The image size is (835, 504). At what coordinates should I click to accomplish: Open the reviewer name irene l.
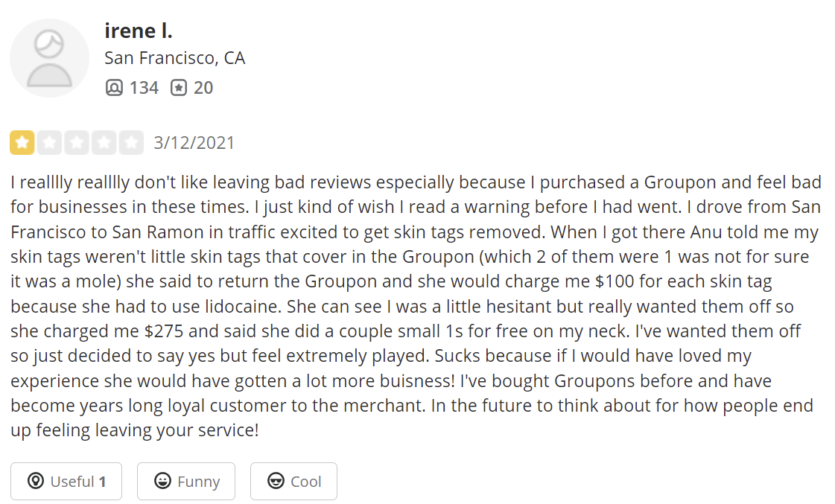click(x=139, y=31)
